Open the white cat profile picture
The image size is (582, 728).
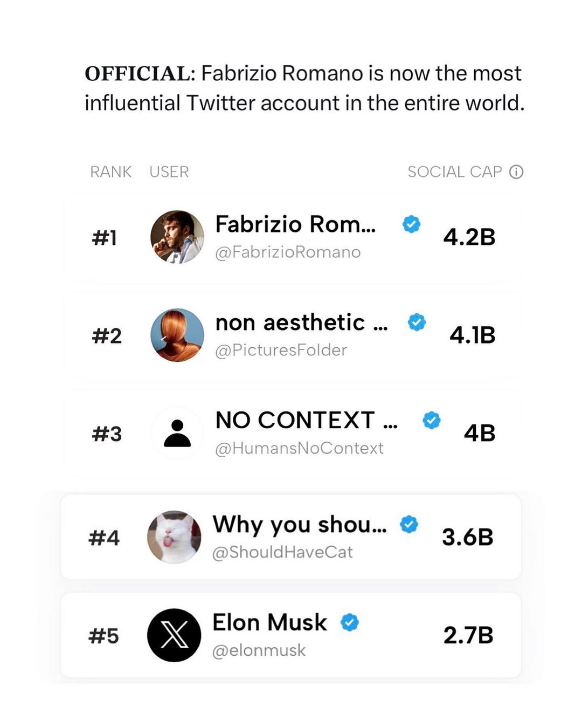[174, 537]
